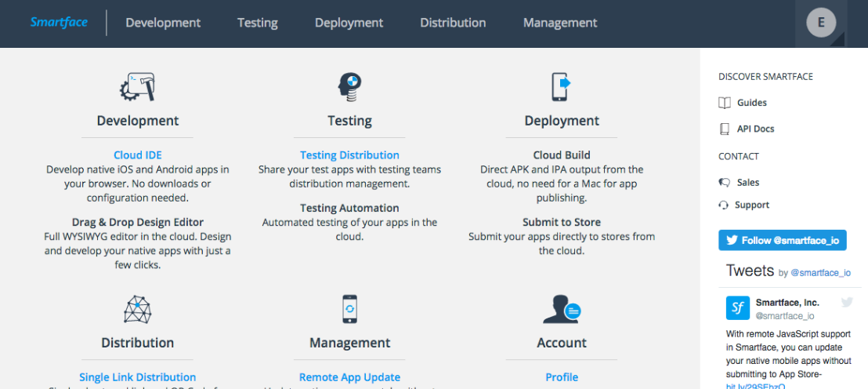This screenshot has width=868, height=389.
Task: Click the API Docs sidebar link
Action: 756,129
